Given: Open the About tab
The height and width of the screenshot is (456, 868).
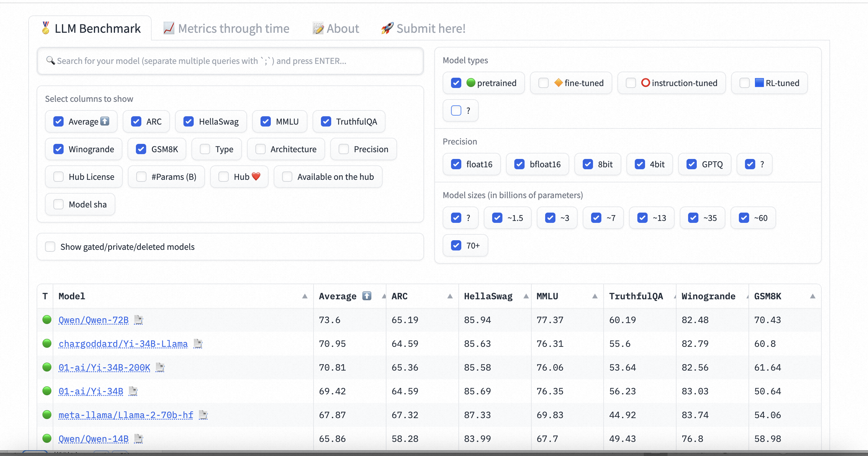Looking at the screenshot, I should [336, 28].
